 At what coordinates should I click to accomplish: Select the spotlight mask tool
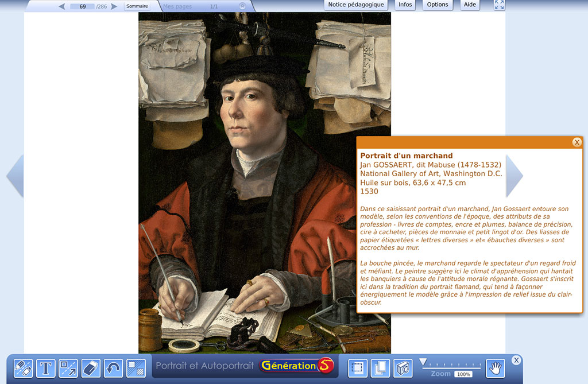point(137,369)
